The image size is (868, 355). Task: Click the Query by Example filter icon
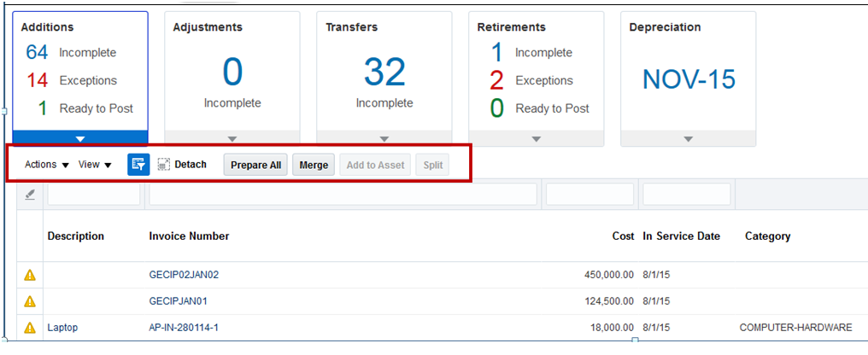[x=138, y=165]
